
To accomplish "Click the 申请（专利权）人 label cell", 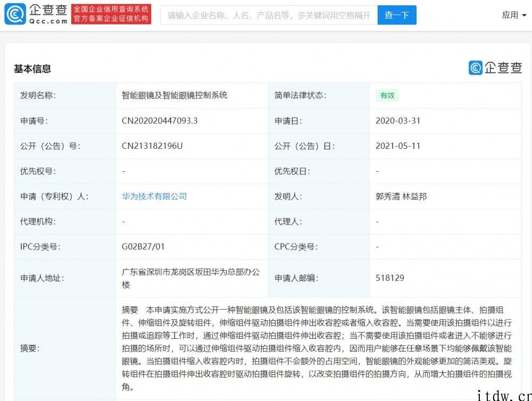I will tap(64, 196).
